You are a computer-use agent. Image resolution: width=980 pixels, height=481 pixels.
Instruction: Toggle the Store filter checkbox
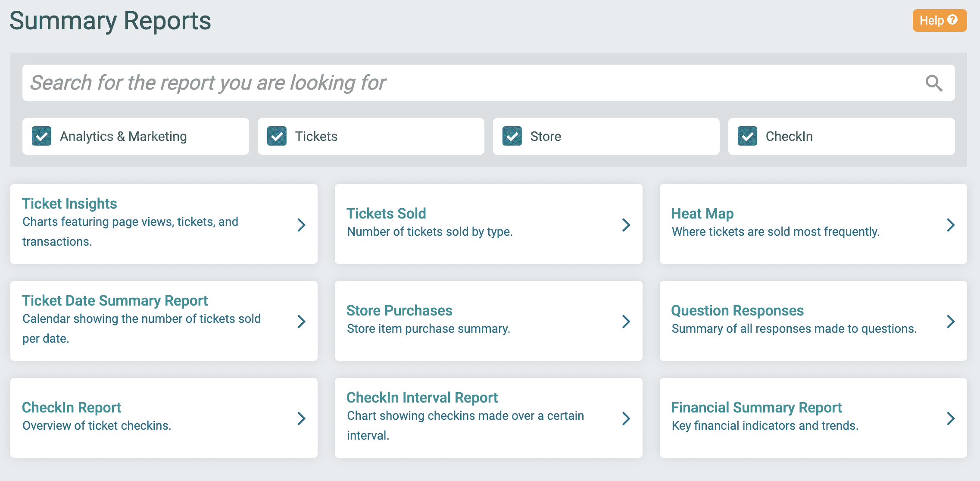point(512,136)
